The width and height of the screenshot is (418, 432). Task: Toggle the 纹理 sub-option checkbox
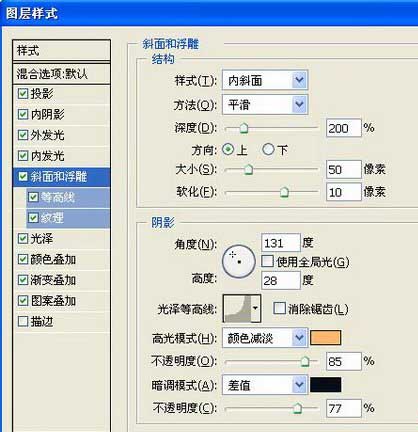33,218
